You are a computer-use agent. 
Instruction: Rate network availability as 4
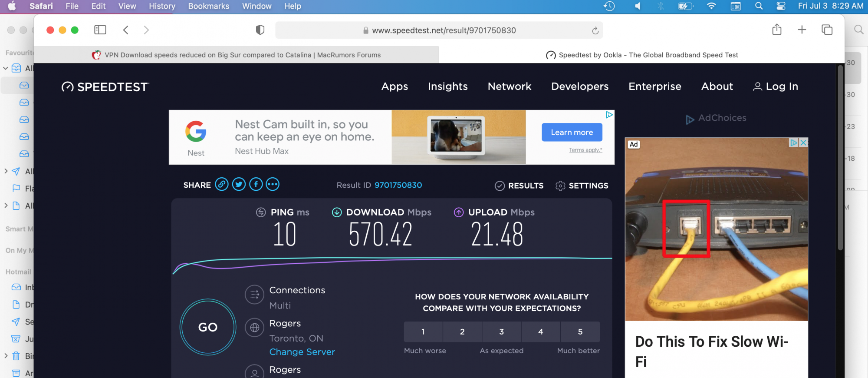pos(541,332)
